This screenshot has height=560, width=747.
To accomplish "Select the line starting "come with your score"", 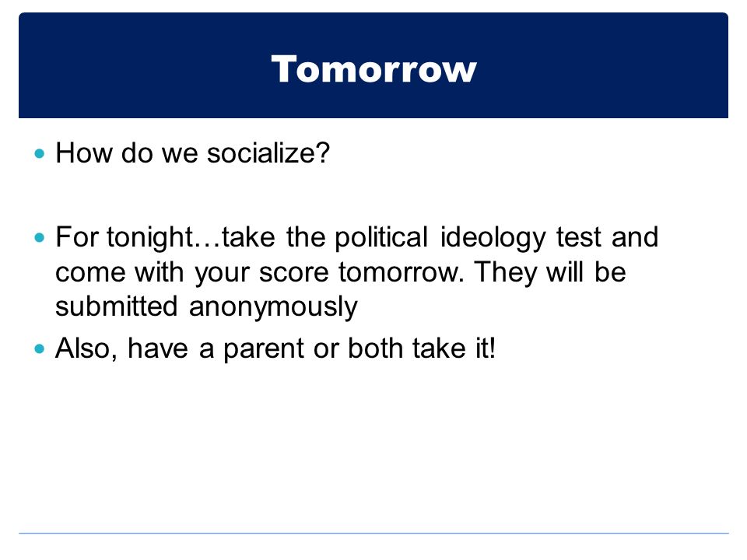I will (x=341, y=272).
